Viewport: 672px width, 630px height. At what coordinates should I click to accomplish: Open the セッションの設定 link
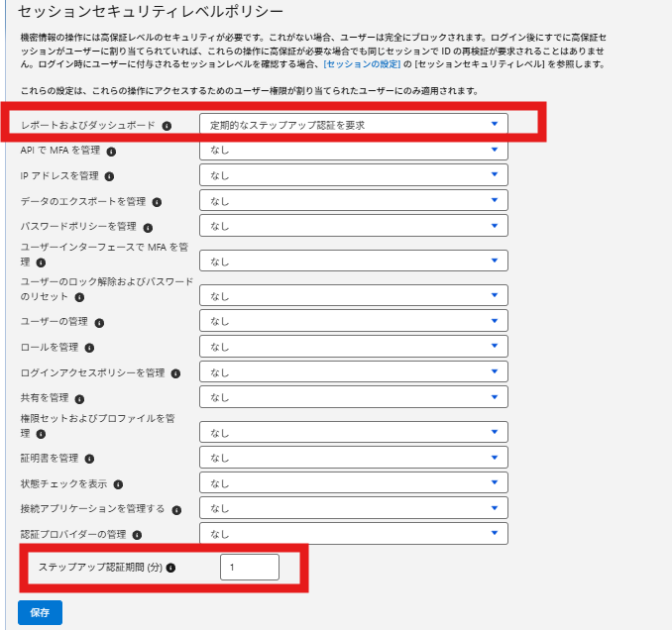tap(362, 64)
